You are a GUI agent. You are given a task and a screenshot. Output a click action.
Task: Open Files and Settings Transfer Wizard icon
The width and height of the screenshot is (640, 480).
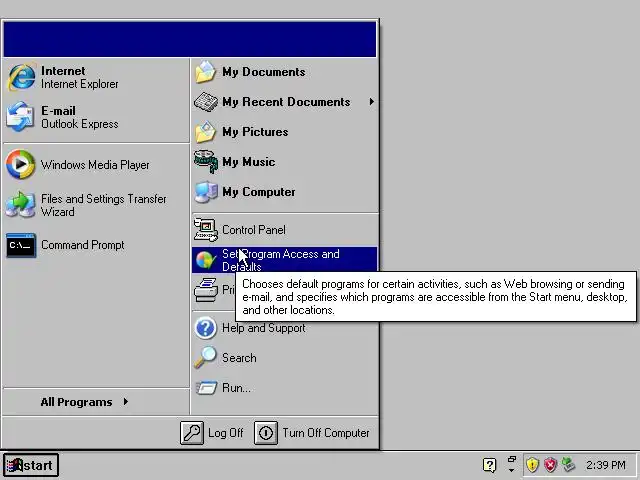click(x=20, y=205)
